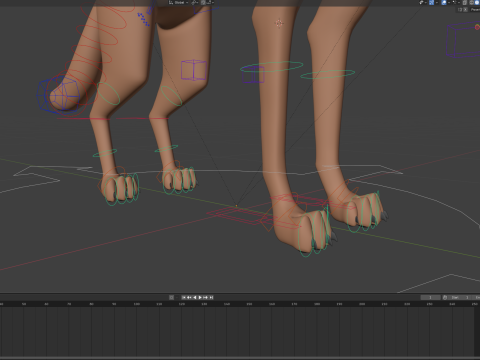Screen dimensions: 480x360
Task: Set playhead at frame 100 on ruler
Action: pos(137,304)
